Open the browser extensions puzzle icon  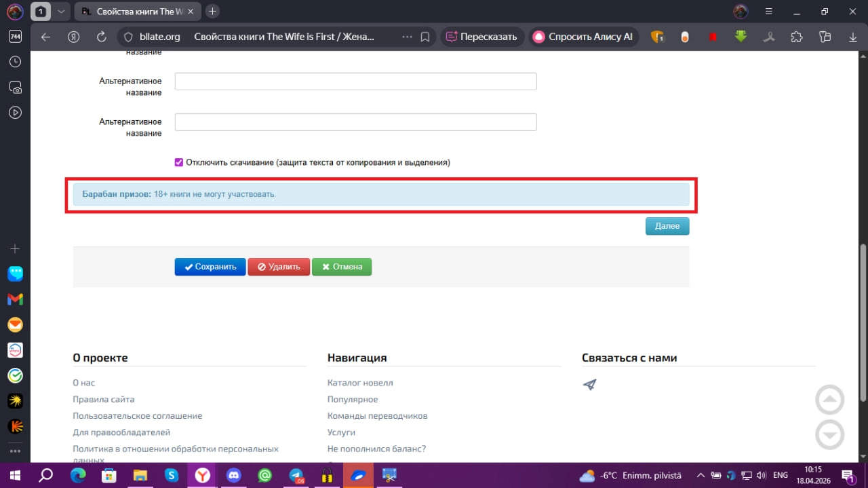(x=797, y=37)
